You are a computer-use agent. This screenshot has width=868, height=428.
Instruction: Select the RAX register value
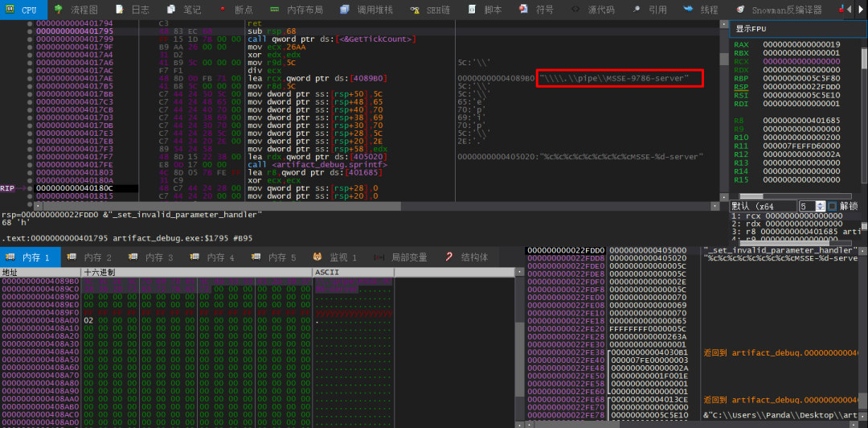click(800, 44)
